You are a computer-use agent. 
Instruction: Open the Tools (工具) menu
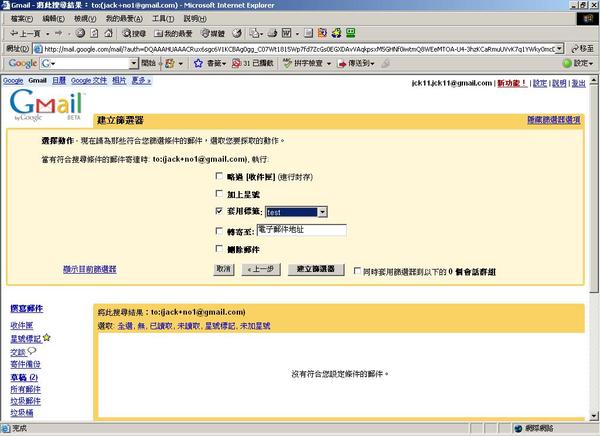163,18
